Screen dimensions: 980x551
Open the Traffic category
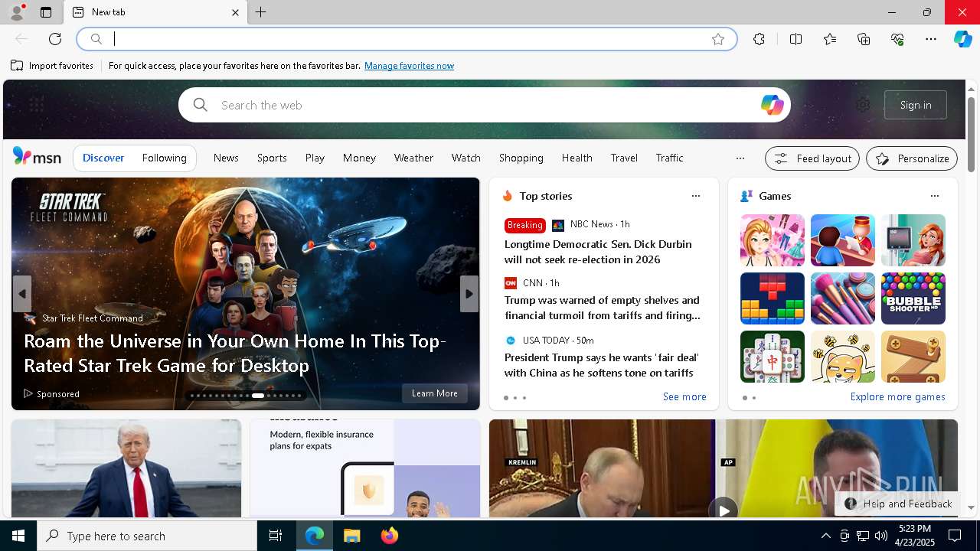click(x=669, y=158)
